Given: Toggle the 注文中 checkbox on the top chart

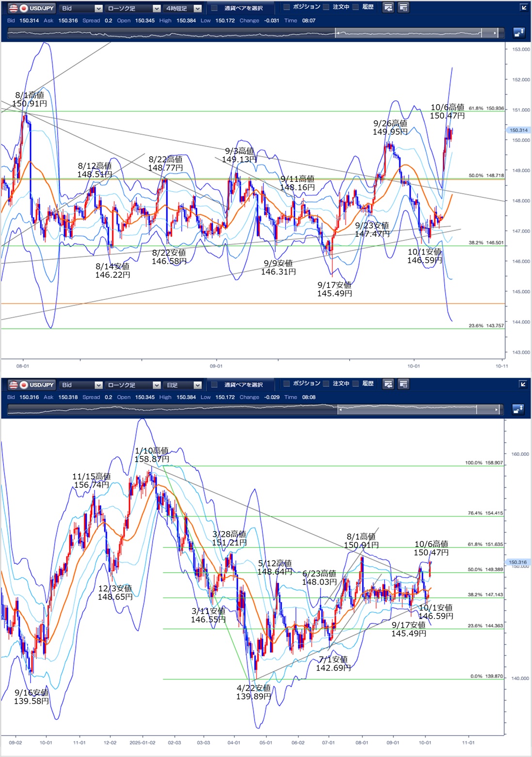Looking at the screenshot, I should click(x=326, y=7).
